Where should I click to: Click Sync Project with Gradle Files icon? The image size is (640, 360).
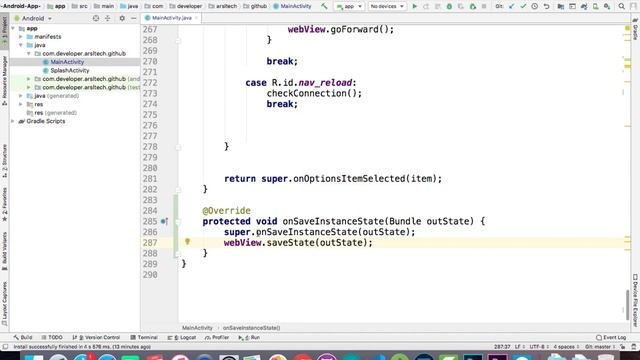(584, 6)
